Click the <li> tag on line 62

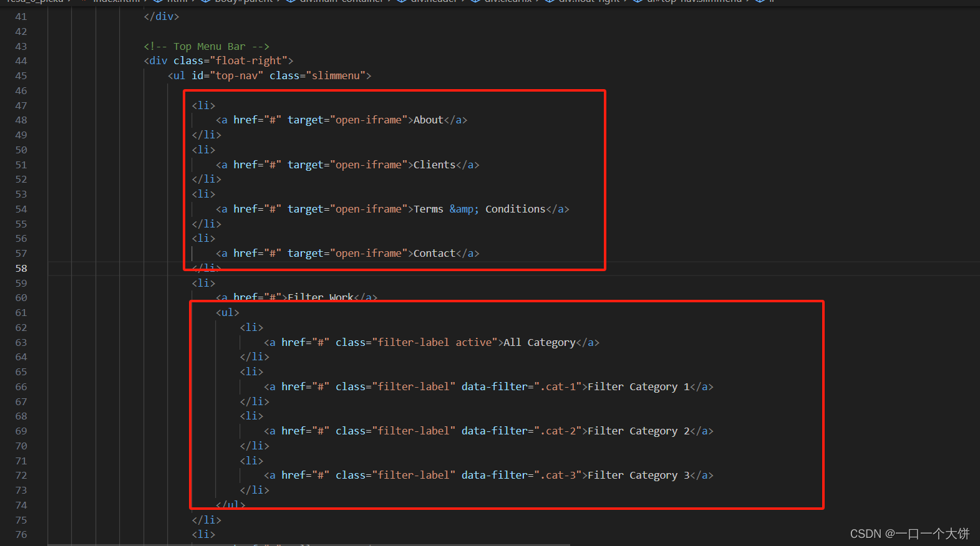pyautogui.click(x=251, y=327)
